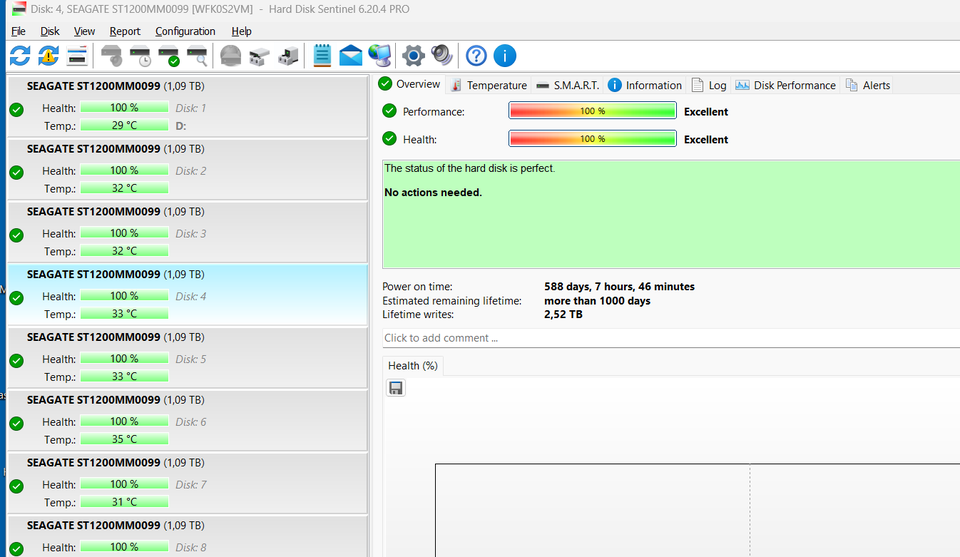Select Disk 5 SEAGATE ST1200MM0099 entry
The height and width of the screenshot is (557, 960).
pyautogui.click(x=187, y=357)
